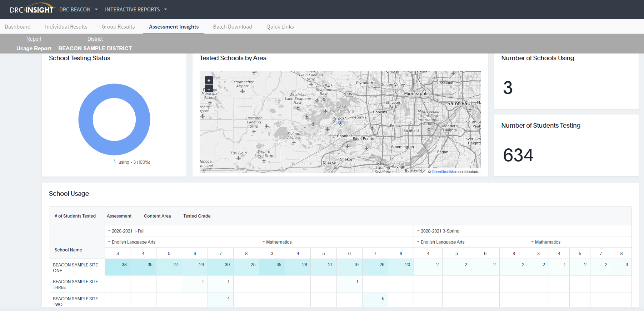Click the Assessment pivot field header
The height and width of the screenshot is (311, 644).
point(119,216)
